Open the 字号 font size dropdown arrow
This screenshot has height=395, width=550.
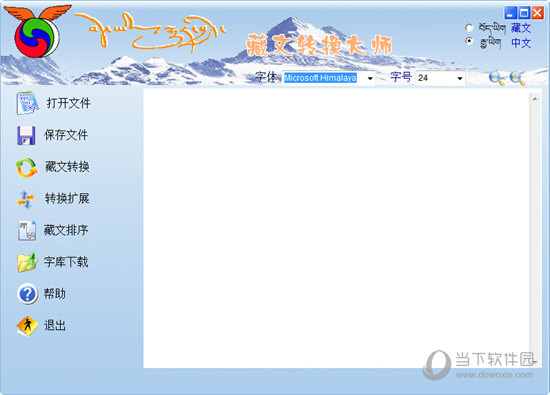pyautogui.click(x=460, y=78)
